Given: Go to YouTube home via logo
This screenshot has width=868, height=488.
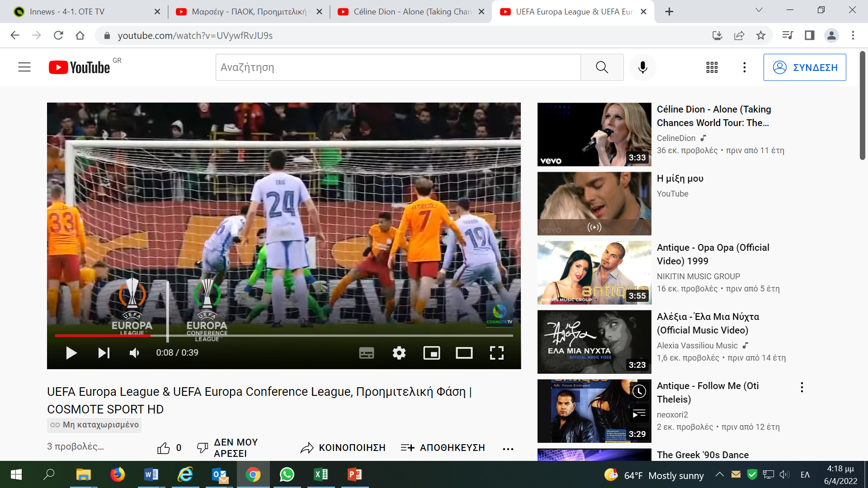Looking at the screenshot, I should coord(80,67).
